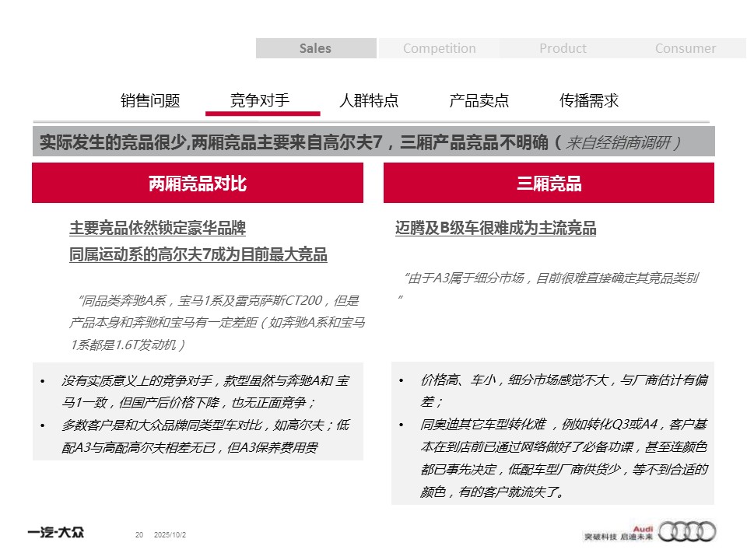Click the red 三厢竞品 header

click(549, 184)
